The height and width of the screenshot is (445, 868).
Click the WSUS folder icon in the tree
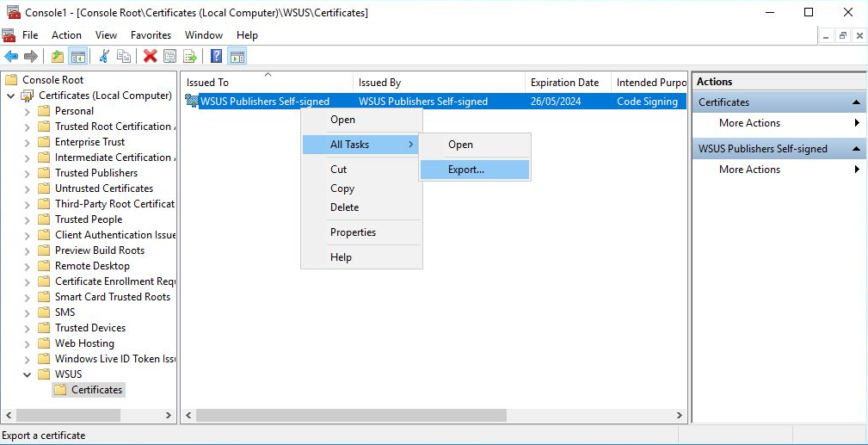[x=44, y=374]
